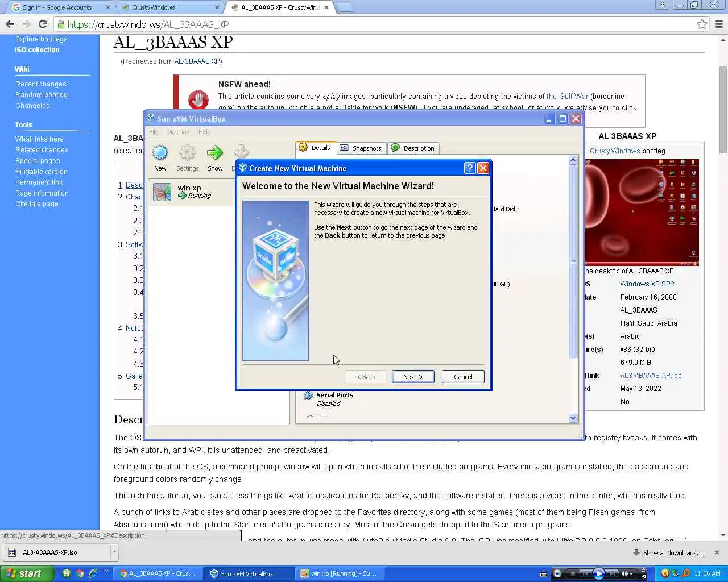Expand the quick launch overflow chevron

pos(106,572)
